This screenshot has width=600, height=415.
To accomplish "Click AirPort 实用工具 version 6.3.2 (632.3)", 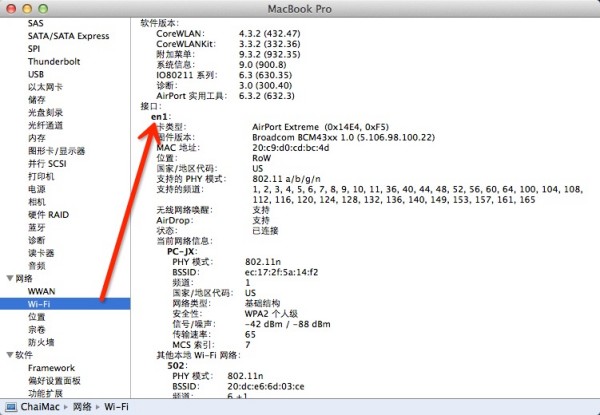I will coord(267,96).
